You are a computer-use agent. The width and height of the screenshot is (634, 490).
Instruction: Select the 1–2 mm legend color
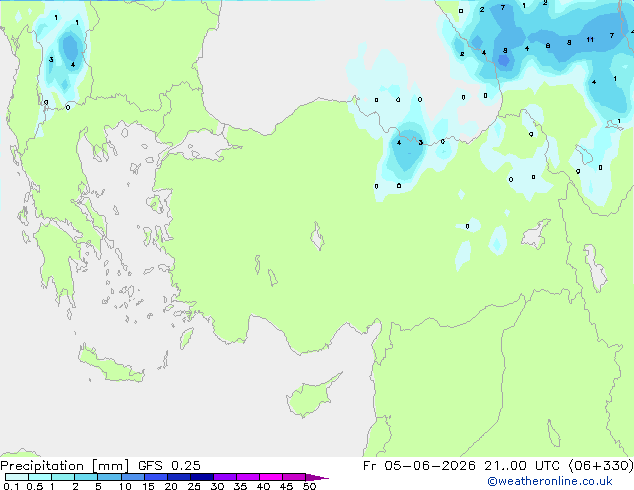[63, 477]
